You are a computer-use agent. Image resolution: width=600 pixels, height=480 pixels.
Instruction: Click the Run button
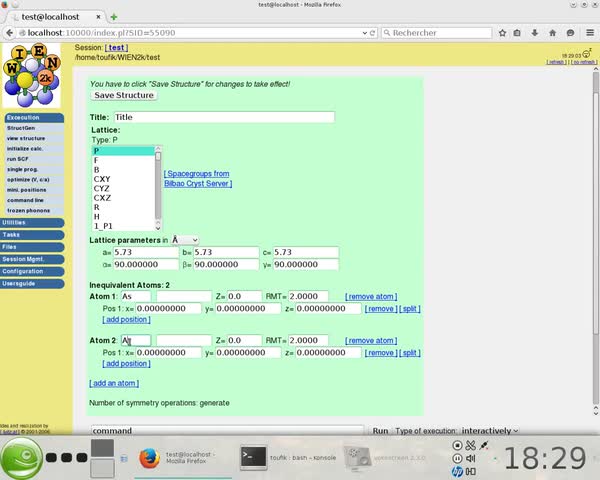[380, 431]
